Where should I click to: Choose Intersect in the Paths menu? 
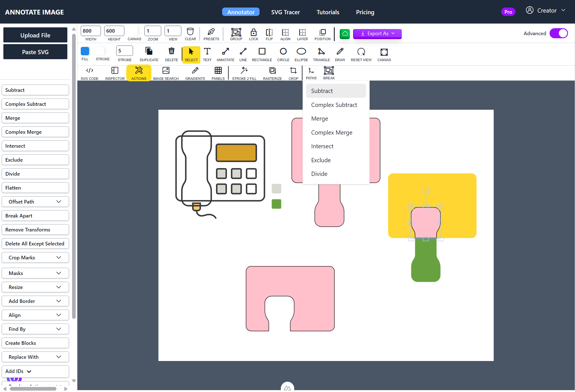tap(336, 146)
